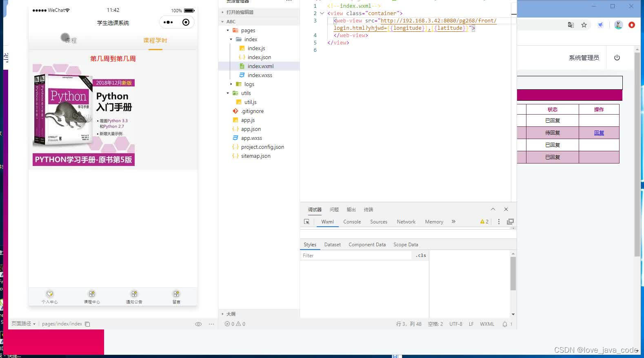The image size is (644, 358).
Task: Fold the view element on line 2
Action: click(322, 13)
